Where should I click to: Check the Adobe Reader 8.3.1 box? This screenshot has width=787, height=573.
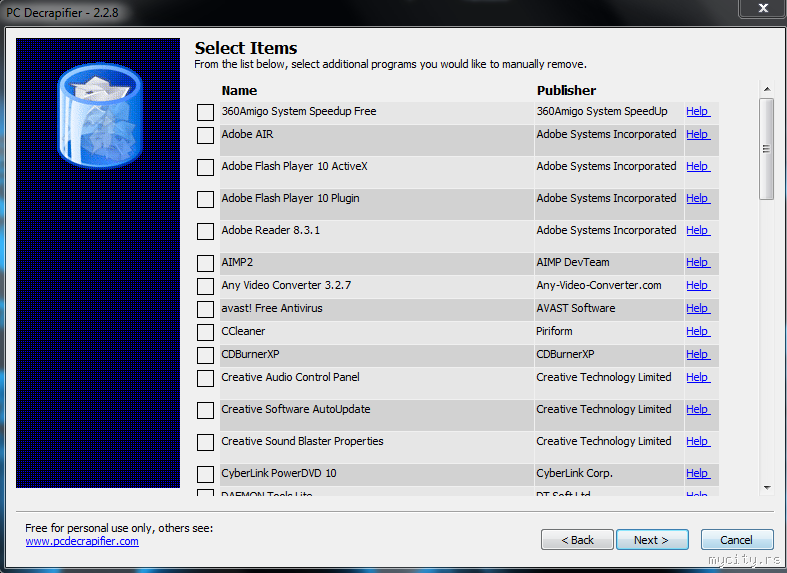(205, 231)
